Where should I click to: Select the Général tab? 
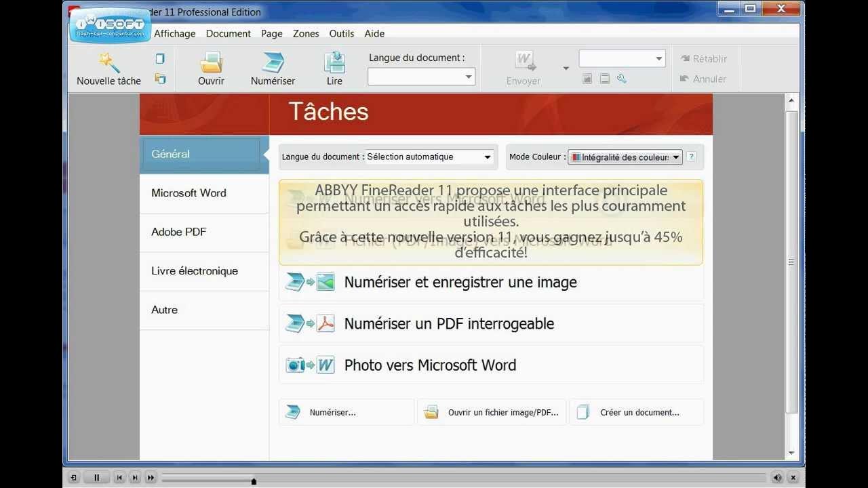tap(204, 154)
